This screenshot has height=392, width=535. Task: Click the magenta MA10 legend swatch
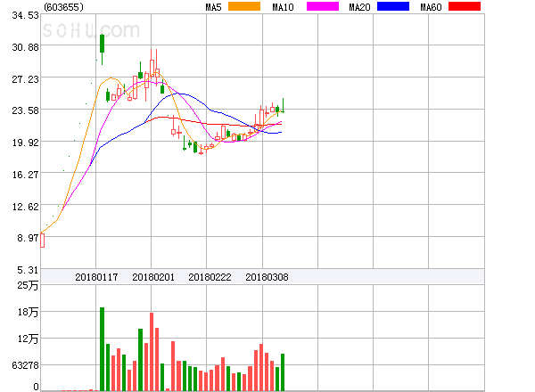pyautogui.click(x=323, y=6)
